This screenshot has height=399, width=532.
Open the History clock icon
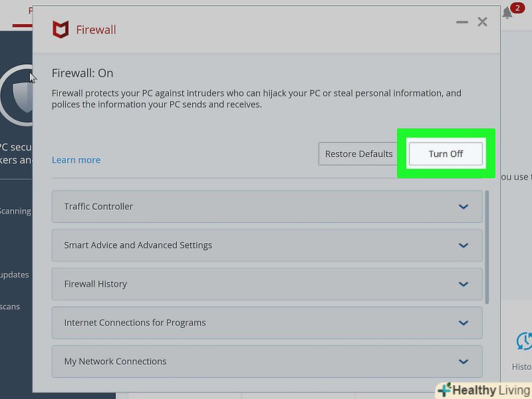523,342
